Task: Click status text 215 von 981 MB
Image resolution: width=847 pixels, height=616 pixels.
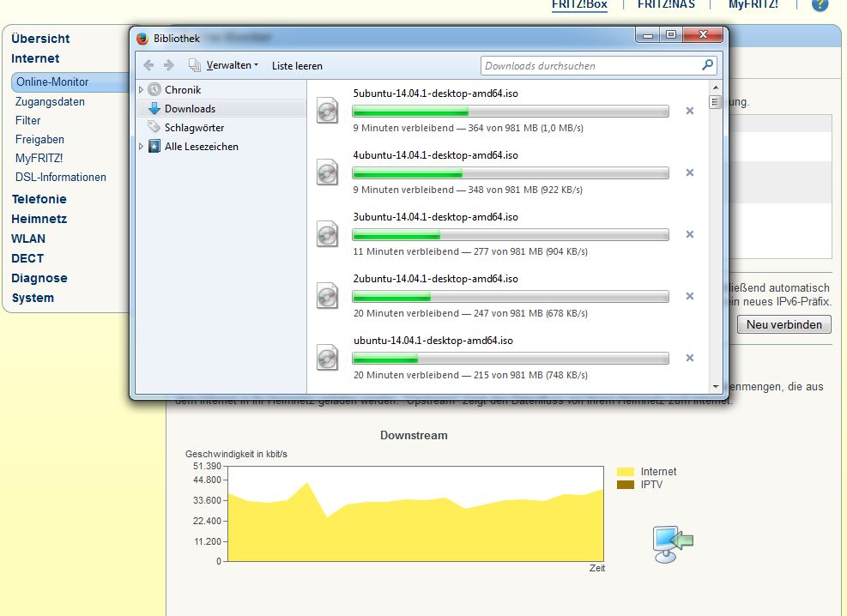Action: (x=508, y=375)
